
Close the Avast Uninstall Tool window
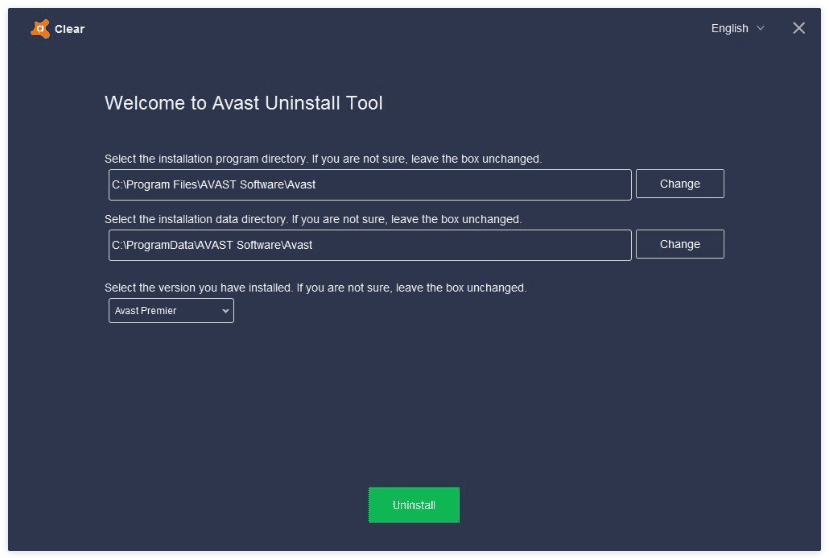799,28
